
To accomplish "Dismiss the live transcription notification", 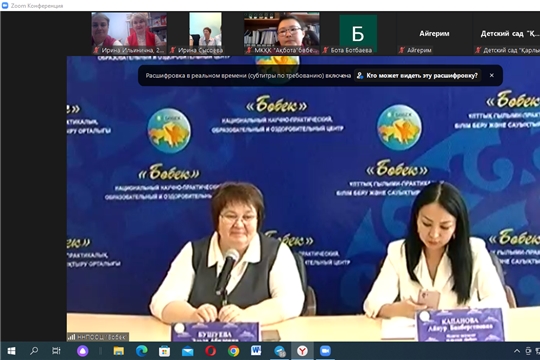I will tap(492, 75).
